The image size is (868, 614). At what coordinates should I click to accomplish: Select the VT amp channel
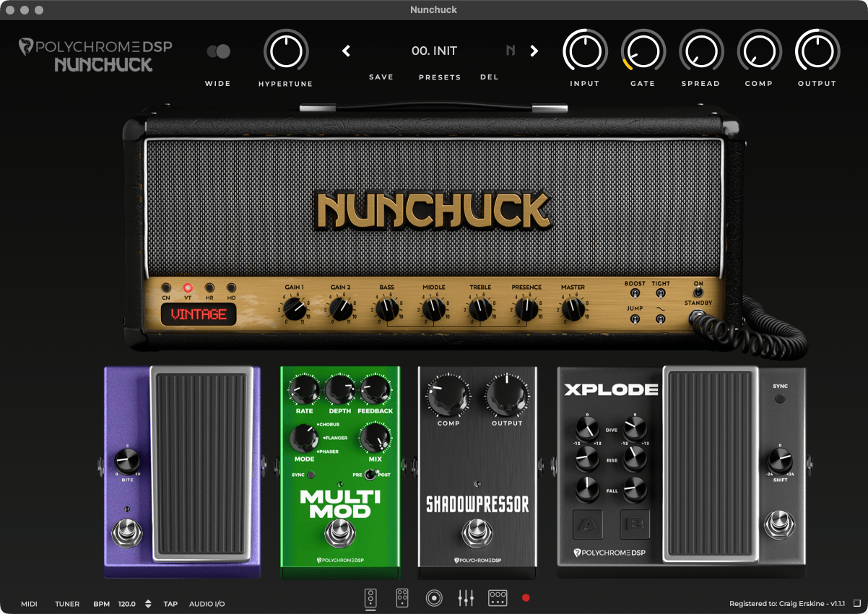coord(188,287)
